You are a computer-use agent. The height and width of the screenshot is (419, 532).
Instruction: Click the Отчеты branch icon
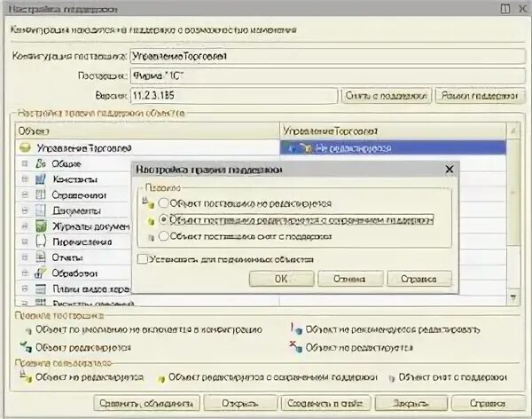(x=41, y=257)
